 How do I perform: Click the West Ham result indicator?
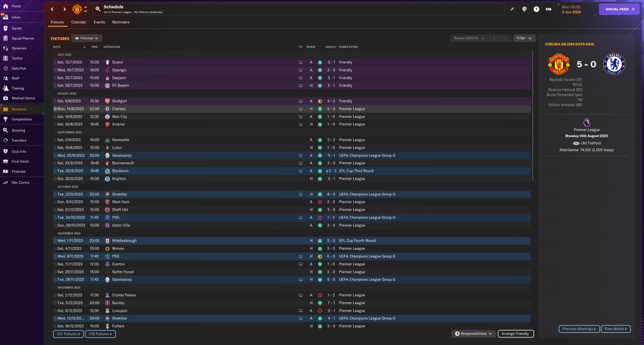click(x=319, y=202)
